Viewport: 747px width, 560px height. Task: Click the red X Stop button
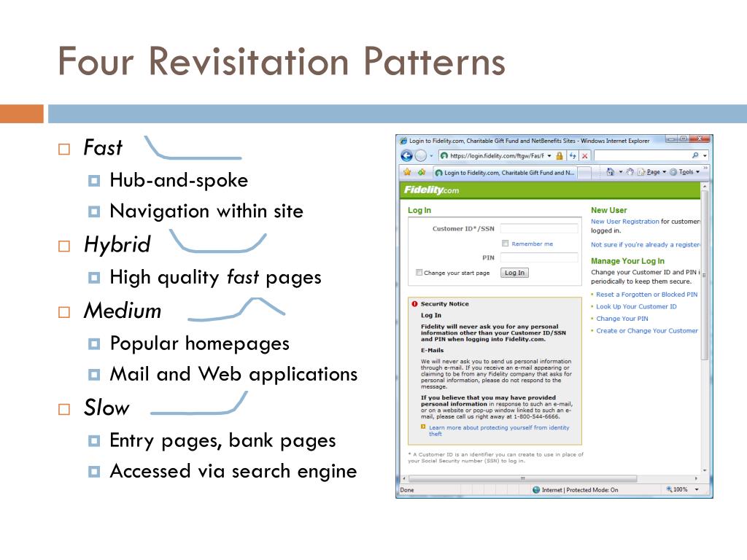pyautogui.click(x=584, y=156)
